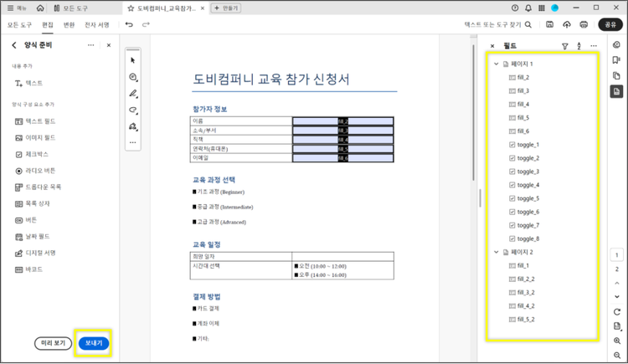Select the comment bubble tool
This screenshot has height=364, width=628.
(133, 77)
